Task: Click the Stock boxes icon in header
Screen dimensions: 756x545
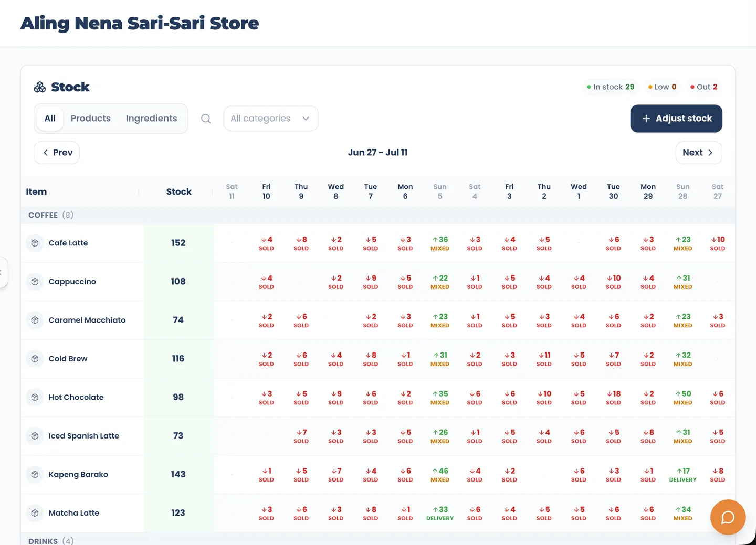Action: [x=40, y=87]
